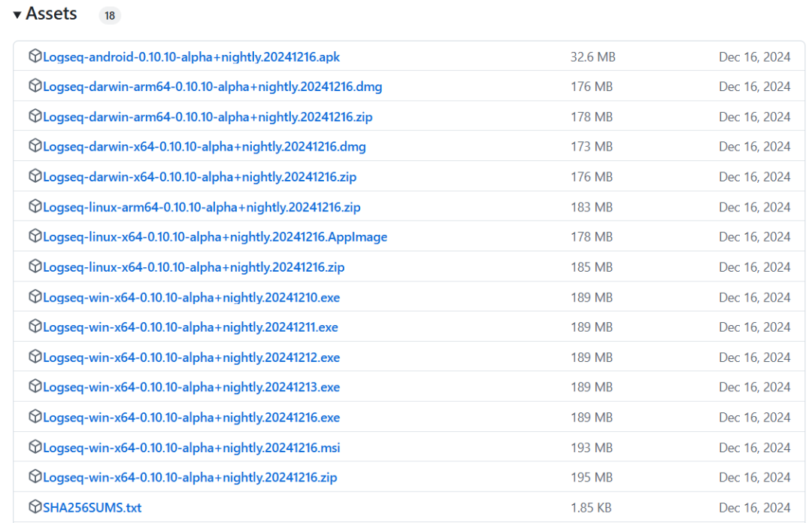
Task: Click the Assets heading text
Action: click(x=51, y=14)
